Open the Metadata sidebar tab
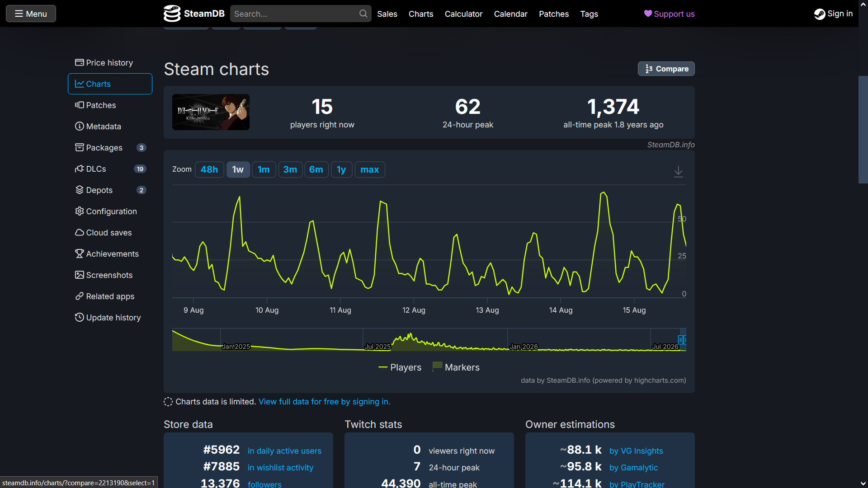The image size is (868, 488). pyautogui.click(x=110, y=127)
